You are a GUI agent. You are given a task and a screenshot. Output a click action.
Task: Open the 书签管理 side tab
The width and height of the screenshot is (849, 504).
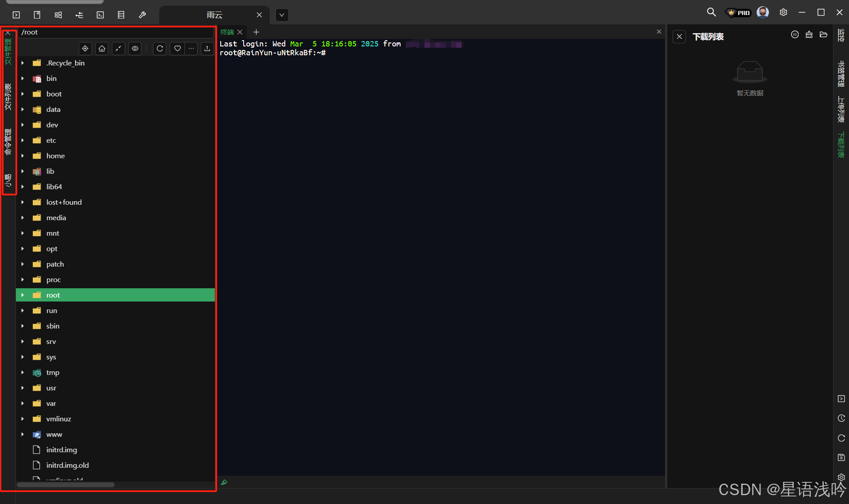(841, 73)
